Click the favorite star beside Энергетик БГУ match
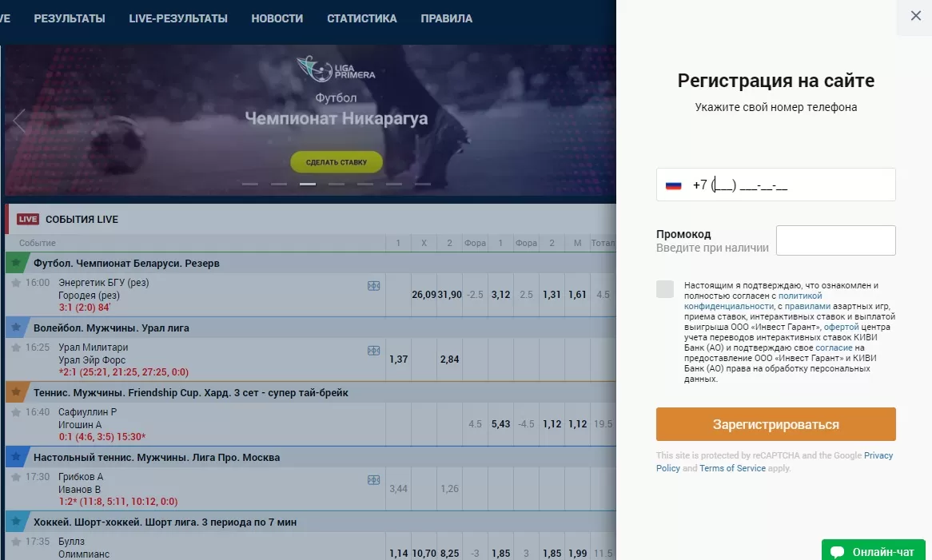This screenshot has width=932, height=560. coord(16,283)
